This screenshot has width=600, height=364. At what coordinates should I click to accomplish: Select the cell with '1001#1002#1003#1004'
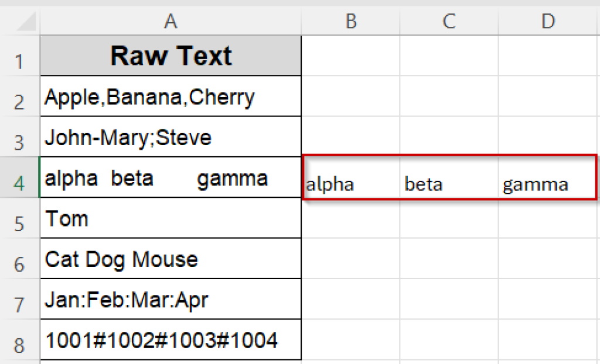coord(170,339)
